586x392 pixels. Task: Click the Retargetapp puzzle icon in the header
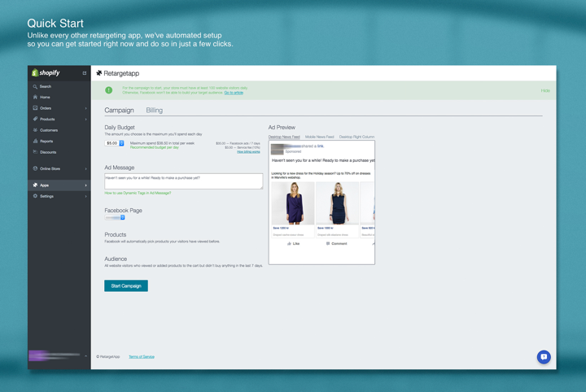(x=99, y=73)
